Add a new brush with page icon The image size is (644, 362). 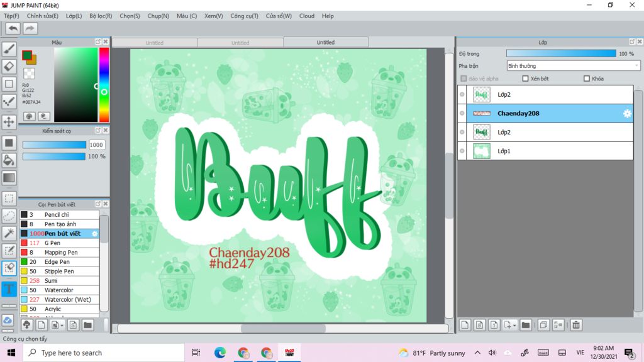point(42,325)
